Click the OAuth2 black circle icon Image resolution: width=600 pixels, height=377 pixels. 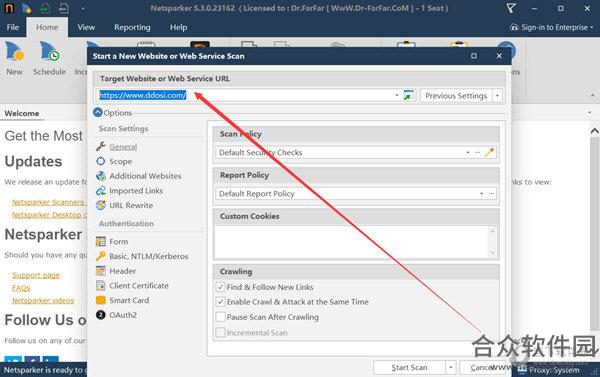coord(101,315)
